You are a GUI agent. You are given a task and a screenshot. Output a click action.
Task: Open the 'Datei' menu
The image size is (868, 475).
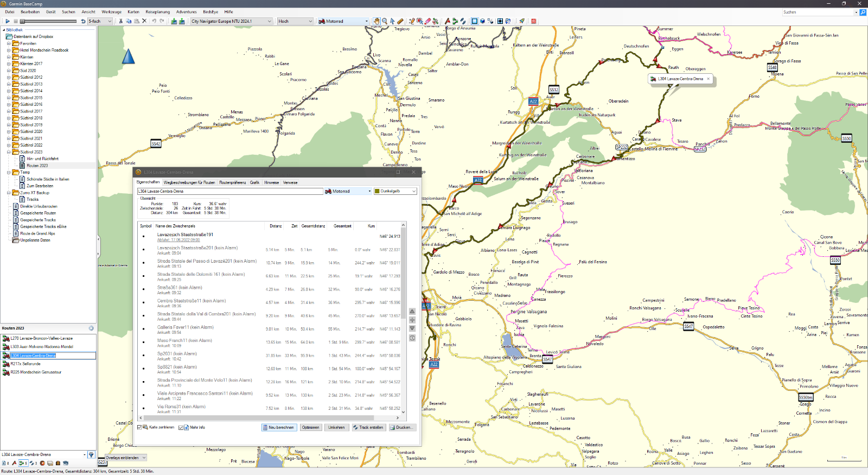pos(10,12)
